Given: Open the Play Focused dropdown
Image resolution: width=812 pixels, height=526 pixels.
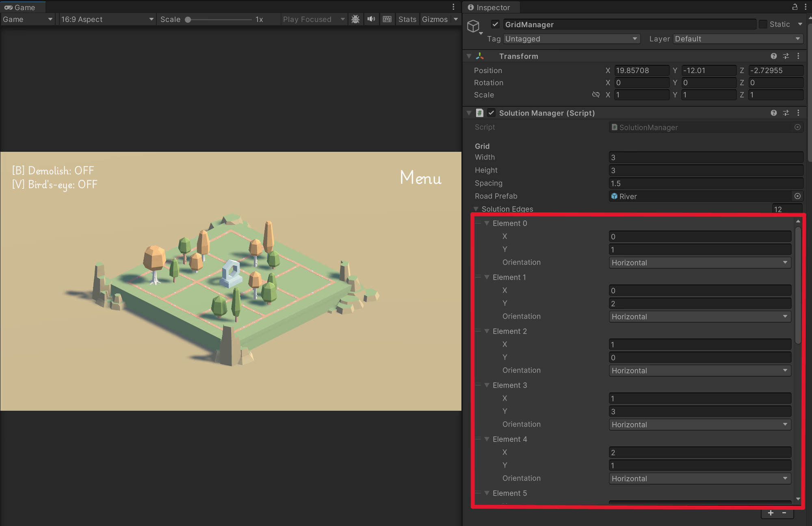Looking at the screenshot, I should pyautogui.click(x=314, y=19).
